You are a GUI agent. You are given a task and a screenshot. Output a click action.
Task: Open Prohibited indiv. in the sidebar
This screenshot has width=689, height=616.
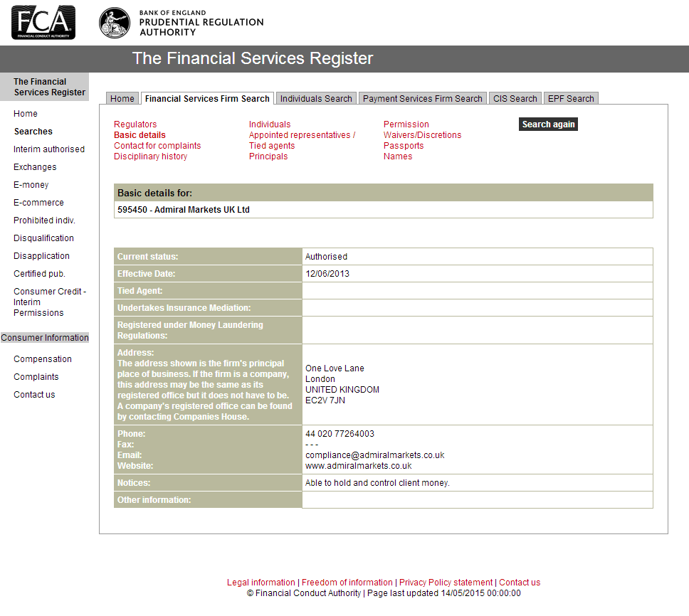[x=44, y=220]
